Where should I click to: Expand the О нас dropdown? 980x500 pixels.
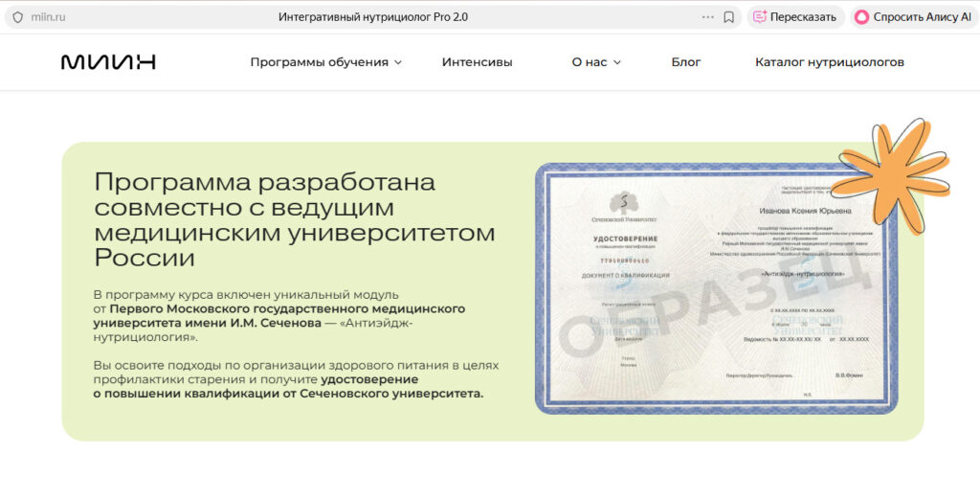596,62
